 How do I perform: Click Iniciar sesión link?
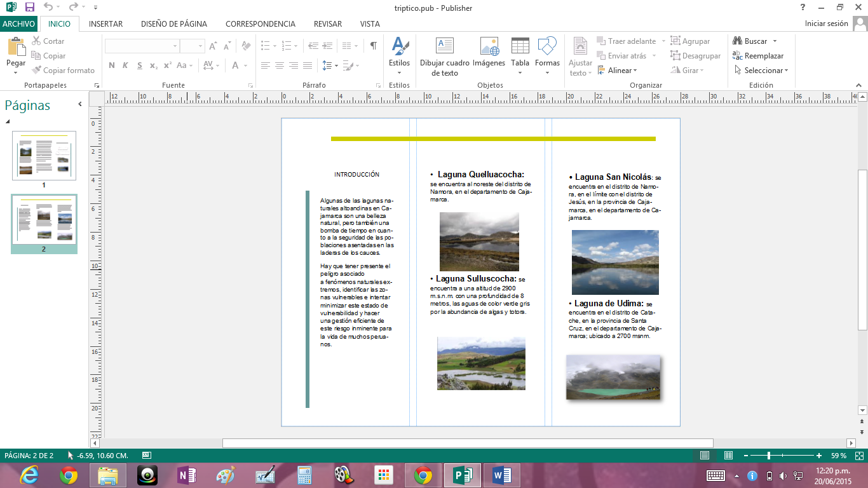(826, 24)
